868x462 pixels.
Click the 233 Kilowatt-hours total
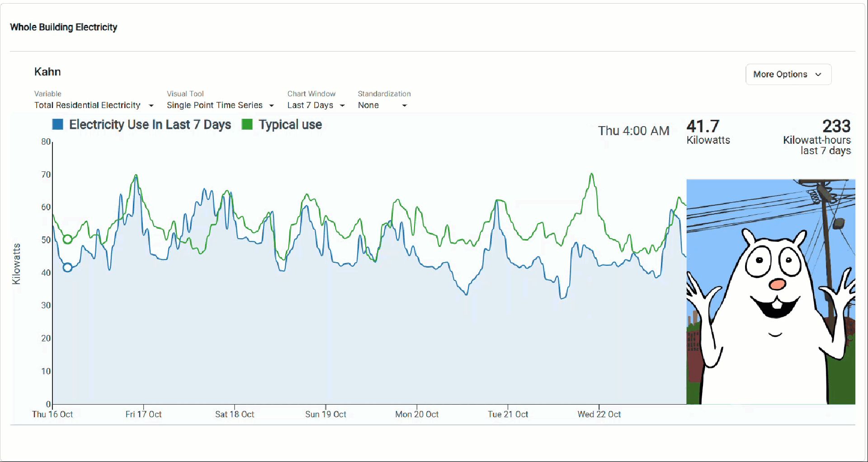pyautogui.click(x=817, y=137)
